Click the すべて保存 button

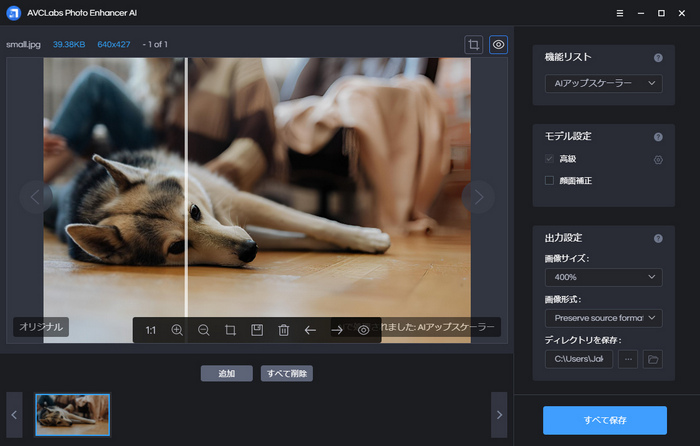click(x=605, y=420)
